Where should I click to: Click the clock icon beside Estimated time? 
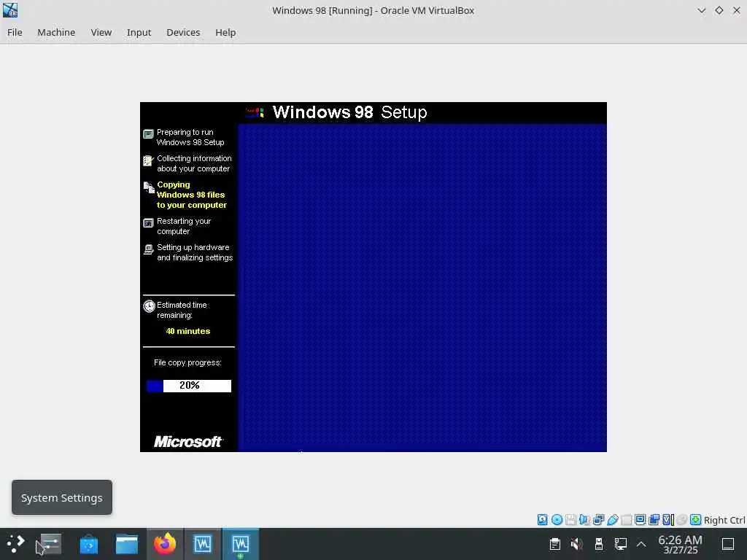149,306
